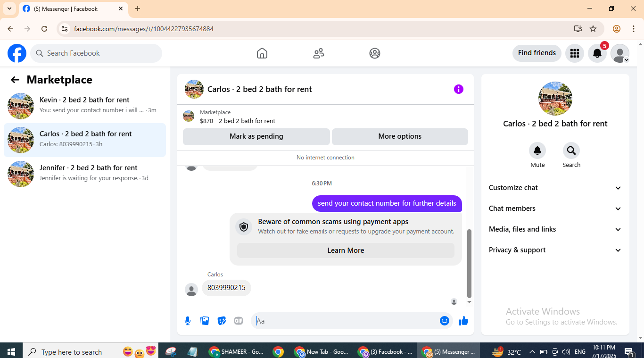Screen dimensions: 644x358
Task: Switch to (3) Facebook taskbar window
Action: (385, 352)
